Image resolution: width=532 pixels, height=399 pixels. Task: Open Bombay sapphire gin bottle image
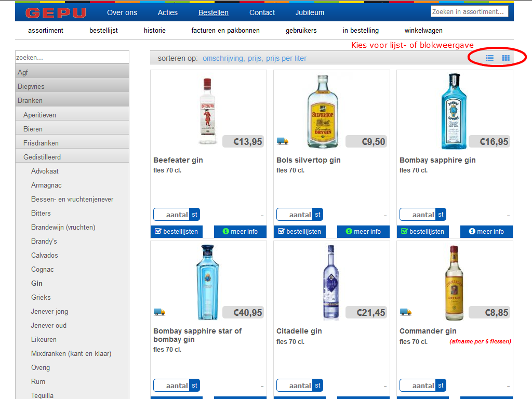[454, 111]
